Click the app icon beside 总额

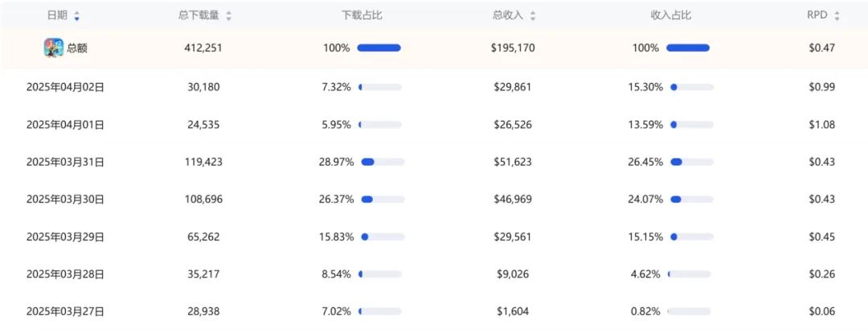tap(54, 48)
